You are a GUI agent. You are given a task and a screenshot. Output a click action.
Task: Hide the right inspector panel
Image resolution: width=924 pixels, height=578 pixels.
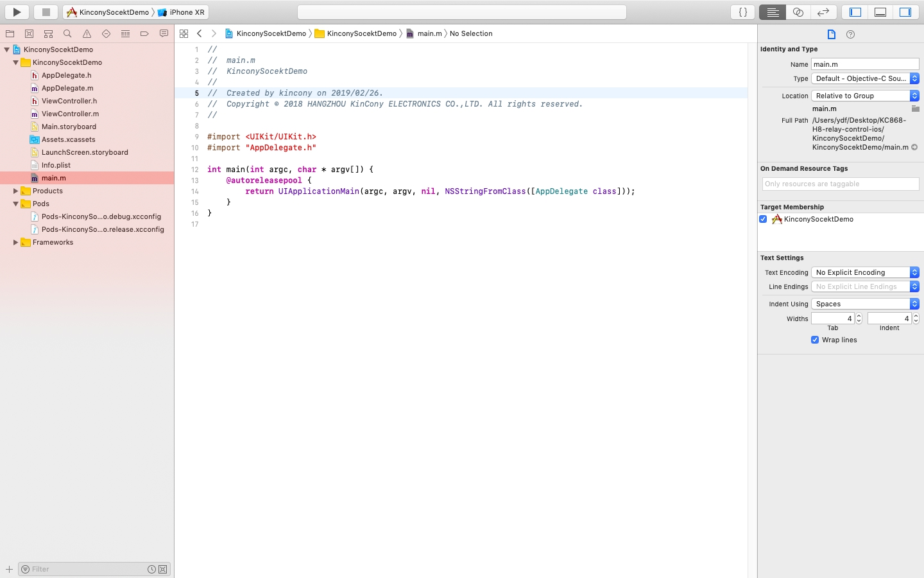[x=905, y=12]
